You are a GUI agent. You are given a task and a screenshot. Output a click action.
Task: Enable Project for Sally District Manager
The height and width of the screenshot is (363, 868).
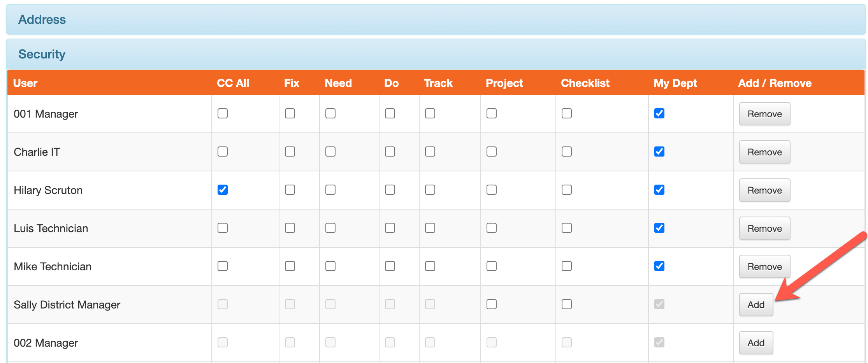[492, 304]
